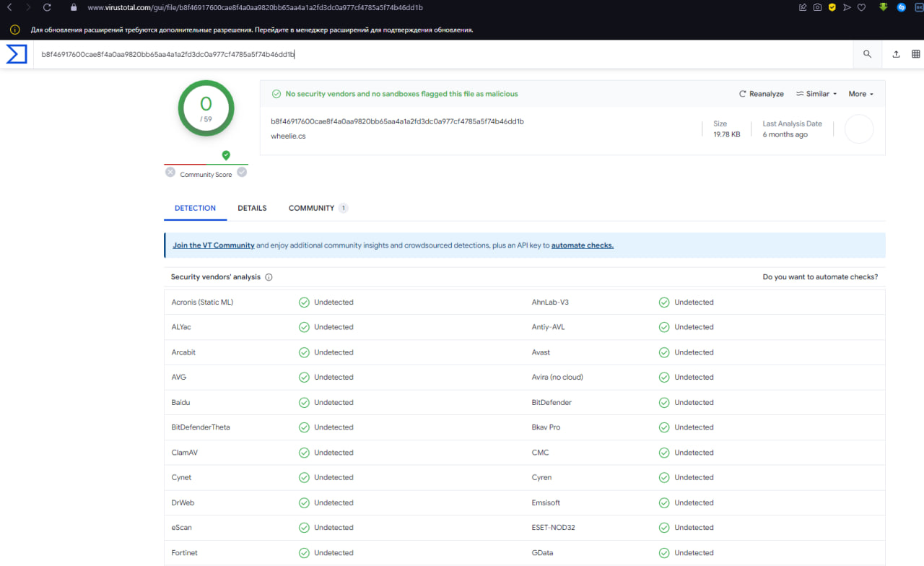
Task: Click the Reanalyze button
Action: point(762,94)
